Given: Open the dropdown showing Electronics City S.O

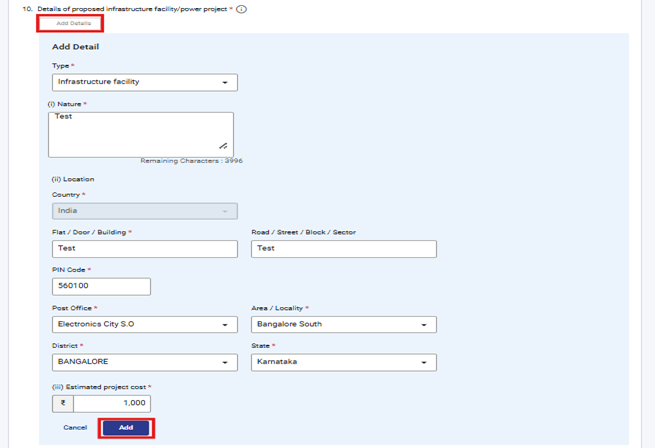Looking at the screenshot, I should (x=144, y=325).
